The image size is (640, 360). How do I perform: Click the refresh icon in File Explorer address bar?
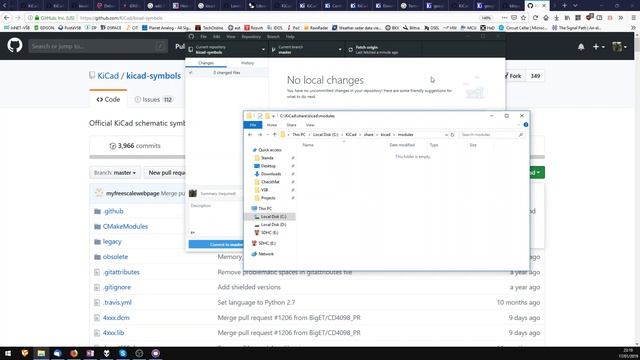[452, 135]
